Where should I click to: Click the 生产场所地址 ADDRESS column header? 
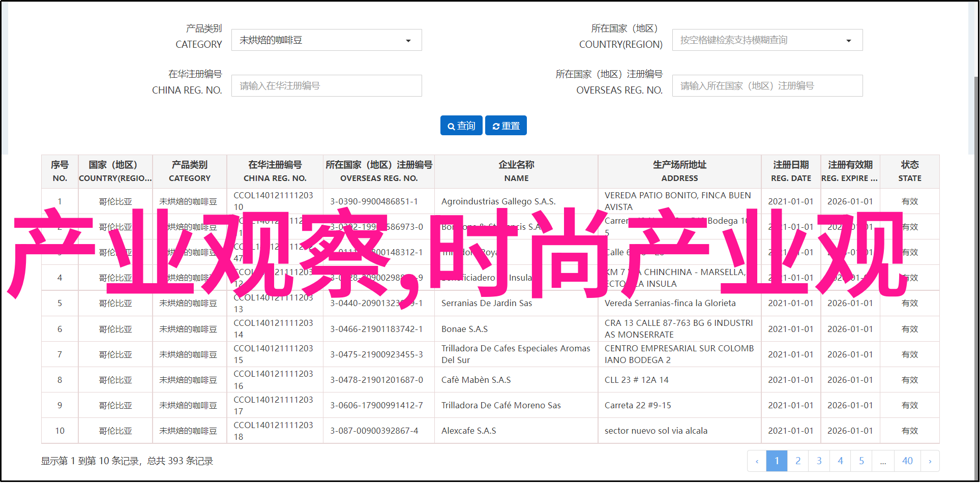[679, 171]
